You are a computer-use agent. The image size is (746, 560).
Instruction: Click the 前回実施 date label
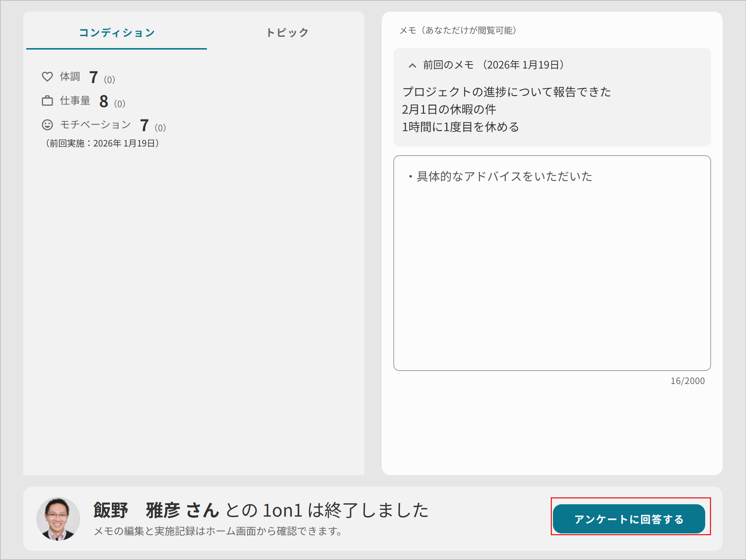102,144
